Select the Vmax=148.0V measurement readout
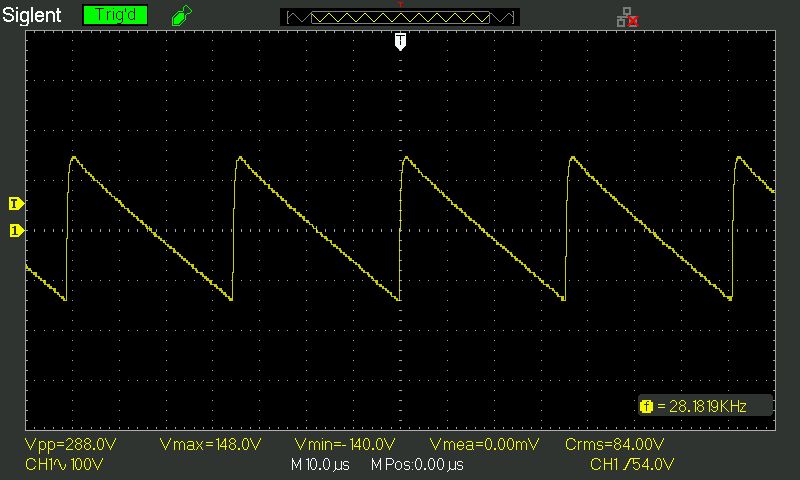The image size is (800, 480). 210,445
